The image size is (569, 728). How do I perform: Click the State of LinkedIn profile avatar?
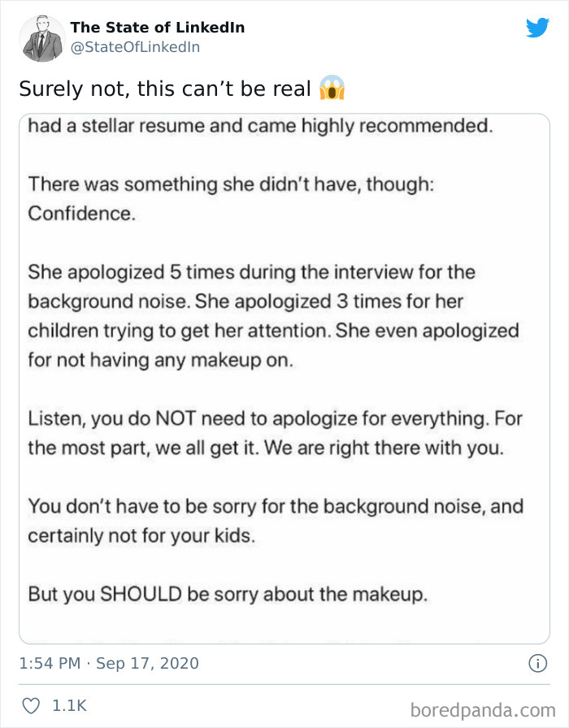pyautogui.click(x=41, y=37)
